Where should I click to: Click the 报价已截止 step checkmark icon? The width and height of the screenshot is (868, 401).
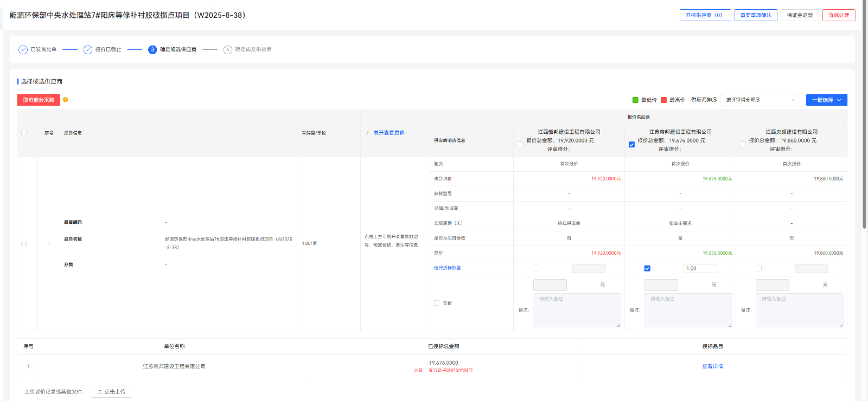tap(88, 50)
